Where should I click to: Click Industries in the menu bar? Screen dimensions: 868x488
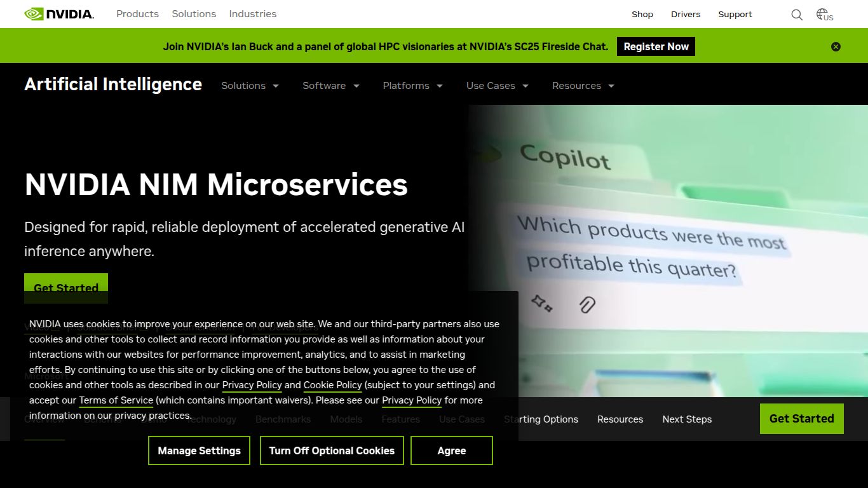pos(252,13)
